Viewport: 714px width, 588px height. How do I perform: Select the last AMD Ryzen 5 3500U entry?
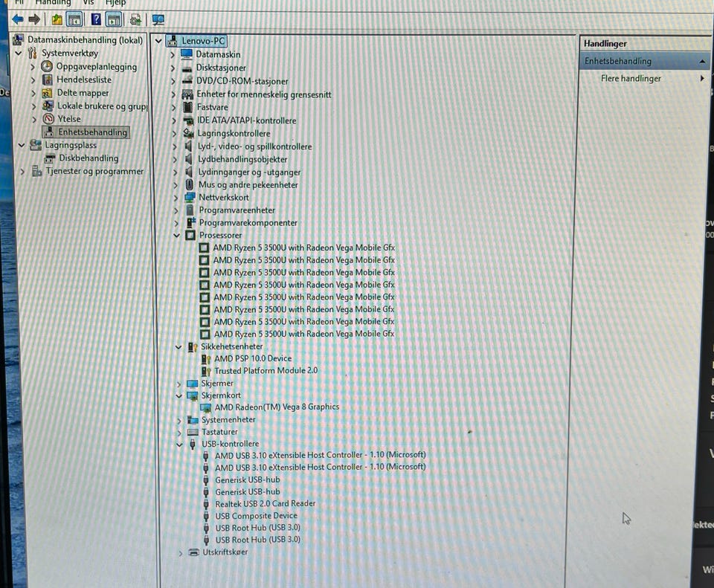coord(303,334)
